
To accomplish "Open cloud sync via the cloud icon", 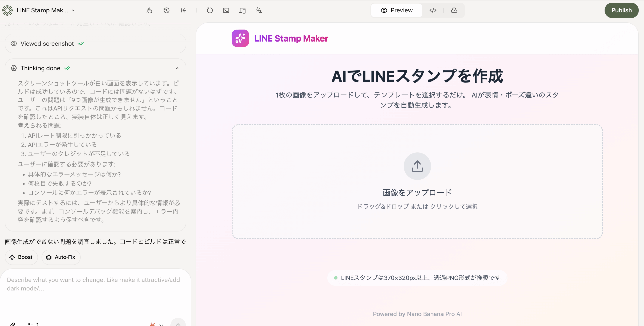I will tap(454, 10).
